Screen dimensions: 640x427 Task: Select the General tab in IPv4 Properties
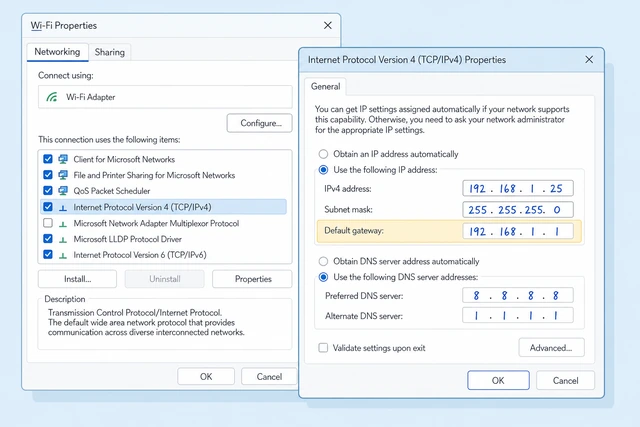(x=325, y=87)
